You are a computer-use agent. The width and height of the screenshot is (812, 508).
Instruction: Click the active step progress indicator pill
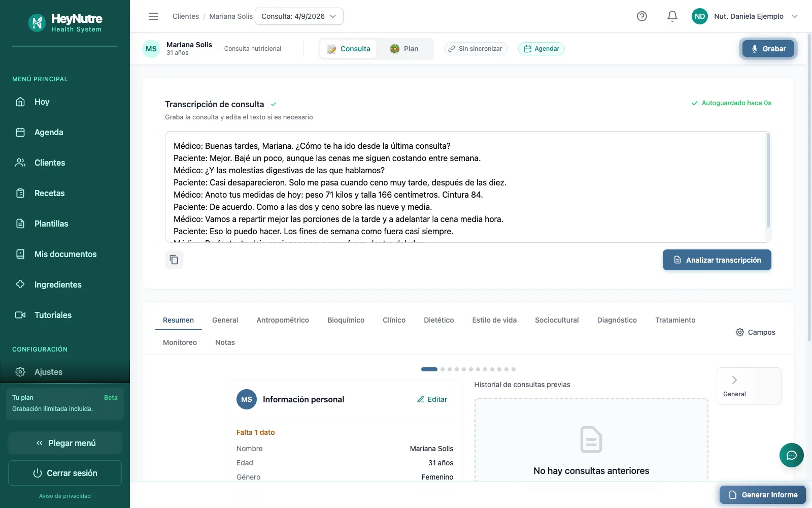tap(429, 369)
